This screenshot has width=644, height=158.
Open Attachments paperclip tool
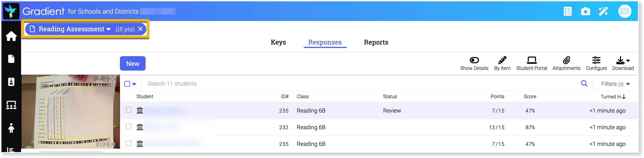(566, 63)
